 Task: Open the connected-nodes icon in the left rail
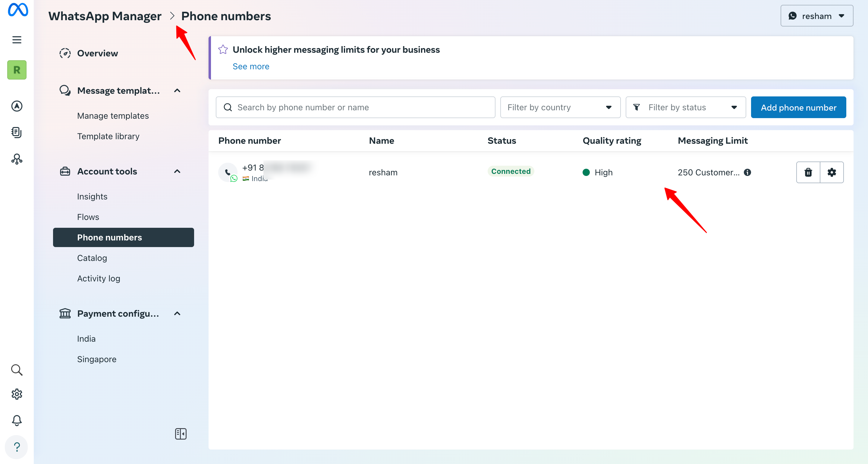(17, 159)
